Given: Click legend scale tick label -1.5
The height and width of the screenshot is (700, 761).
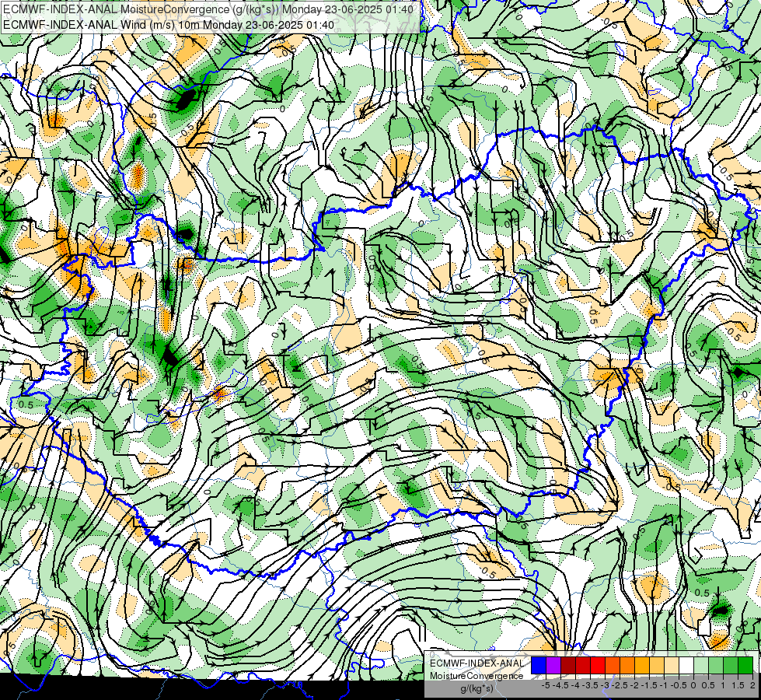Looking at the screenshot, I should coord(649,685).
